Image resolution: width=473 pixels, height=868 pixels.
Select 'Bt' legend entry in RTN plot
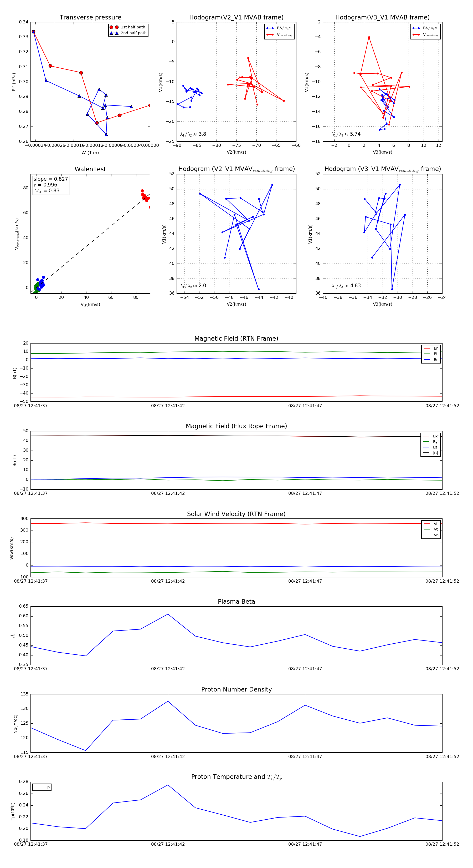431,354
